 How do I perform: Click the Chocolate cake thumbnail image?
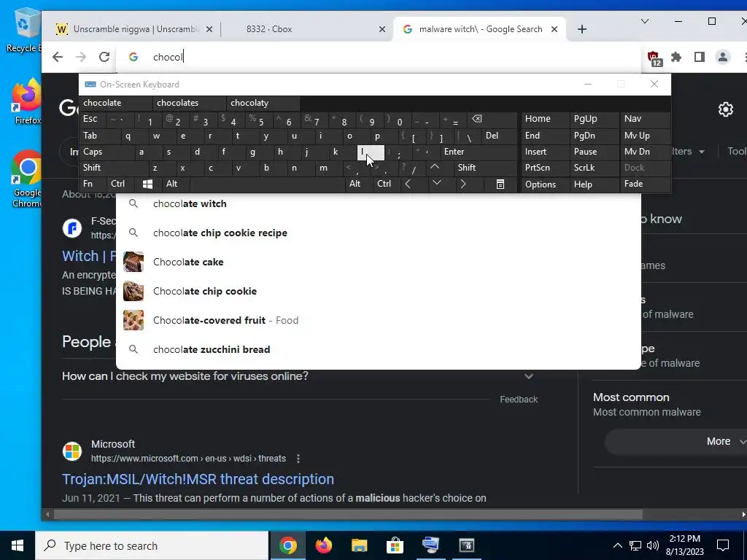tap(133, 262)
